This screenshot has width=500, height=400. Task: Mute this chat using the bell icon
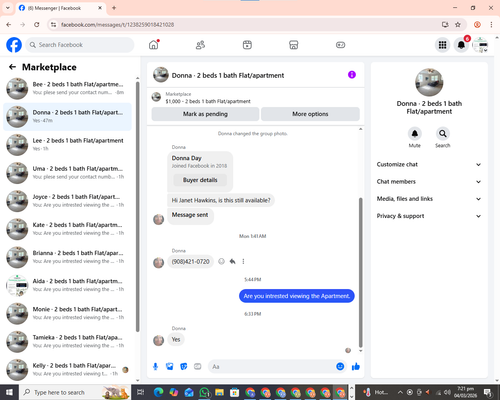[415, 134]
